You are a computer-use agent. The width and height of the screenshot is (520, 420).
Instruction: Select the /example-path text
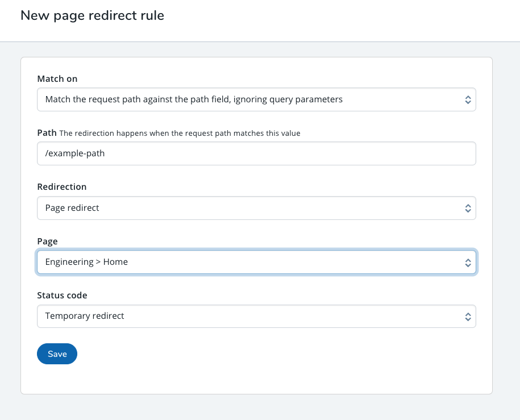coord(76,153)
